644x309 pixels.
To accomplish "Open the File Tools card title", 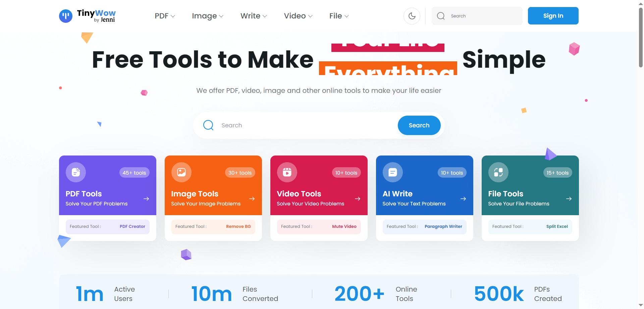I will point(505,194).
